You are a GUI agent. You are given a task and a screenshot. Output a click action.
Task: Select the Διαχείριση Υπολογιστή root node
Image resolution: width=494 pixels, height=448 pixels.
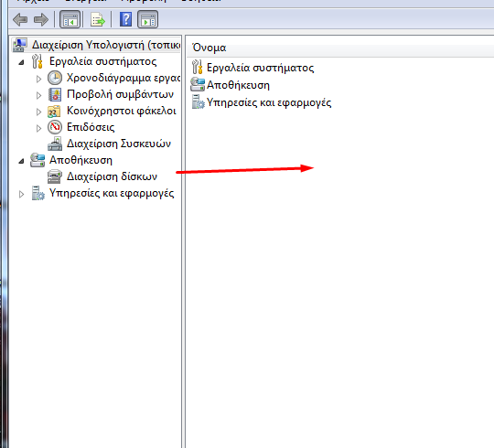(106, 45)
